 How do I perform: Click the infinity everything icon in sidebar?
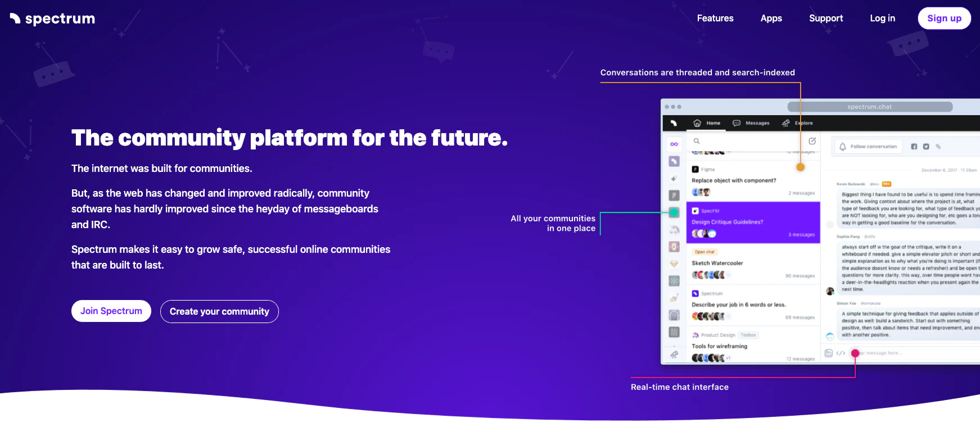(x=674, y=144)
